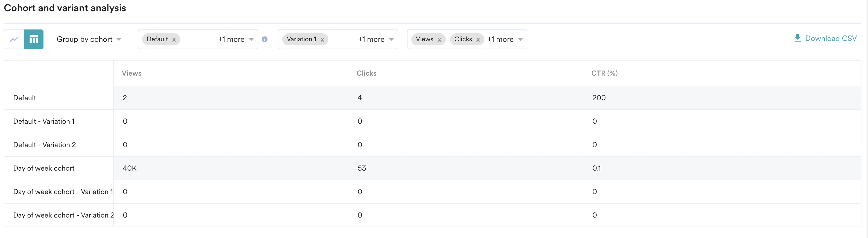
Task: Click the info icon beside cohort selector
Action: (x=265, y=39)
